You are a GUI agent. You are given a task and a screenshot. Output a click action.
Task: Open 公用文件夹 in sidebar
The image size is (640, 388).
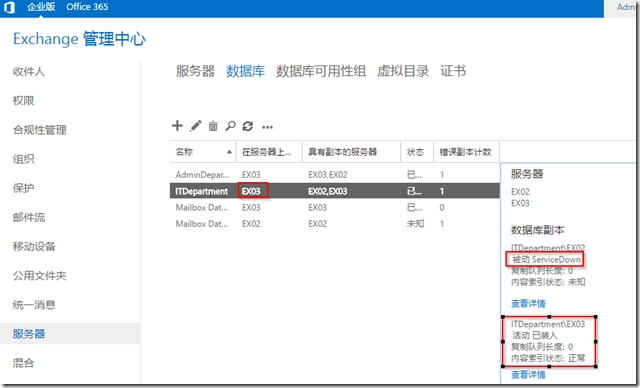click(40, 276)
